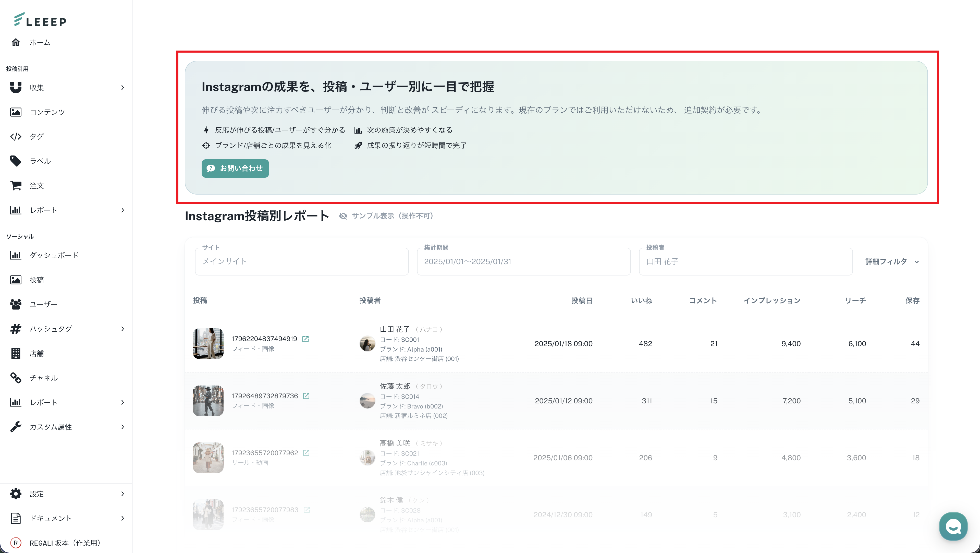Expand the 設定 sidebar submenu chevron
Viewport: 980px width, 553px height.
pyautogui.click(x=122, y=494)
